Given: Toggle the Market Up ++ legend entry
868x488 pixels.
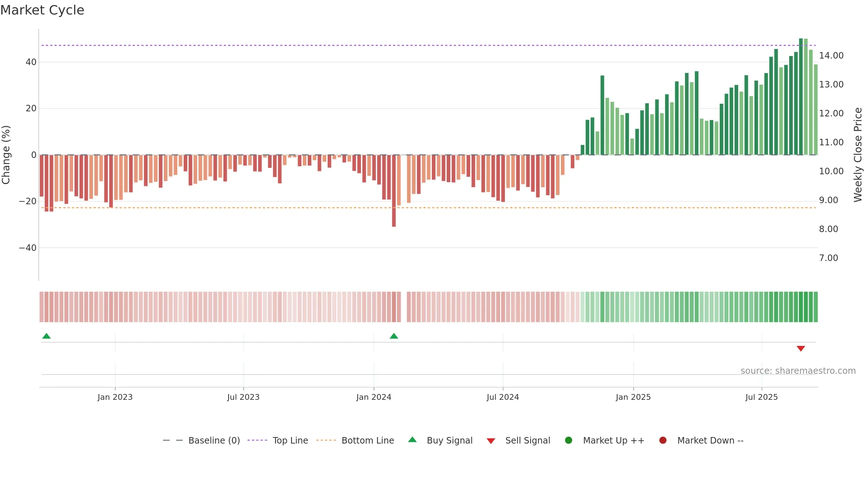Looking at the screenshot, I should (605, 440).
